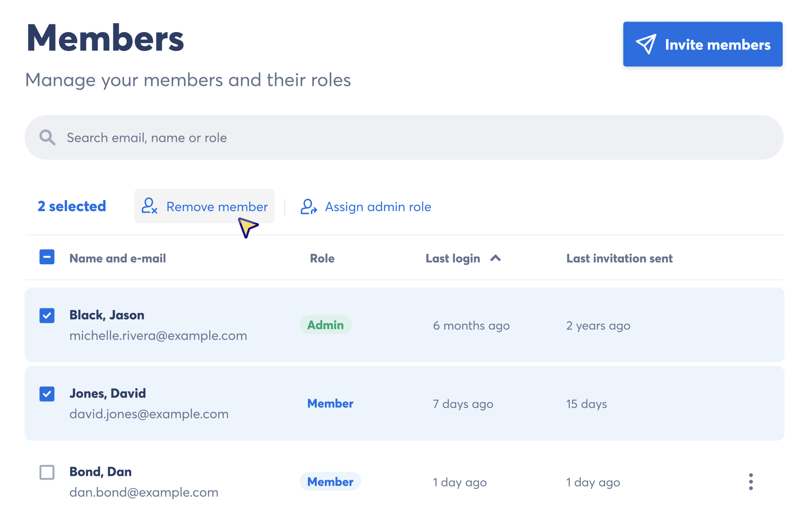Click the Name and e-mail column header
Screen dimensions: 812x526
pos(117,258)
